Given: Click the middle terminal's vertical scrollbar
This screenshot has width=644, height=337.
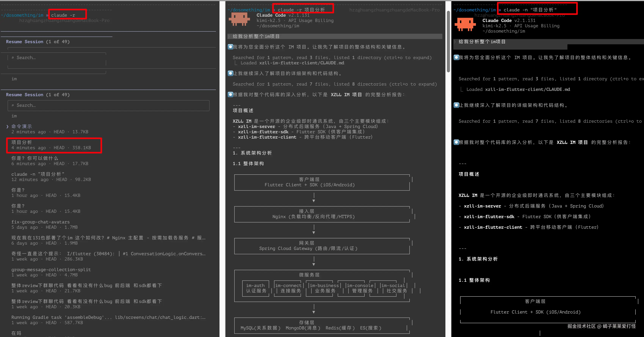Looking at the screenshot, I should coord(448,41).
